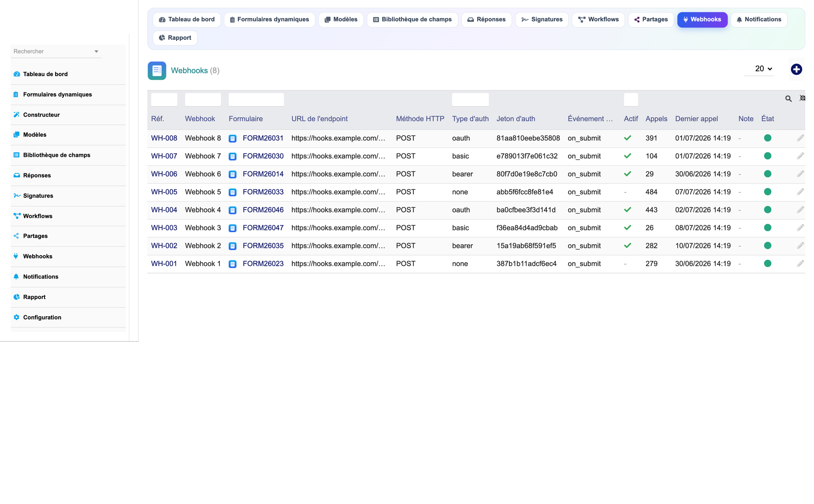Click form icon beside FORM26031

233,138
